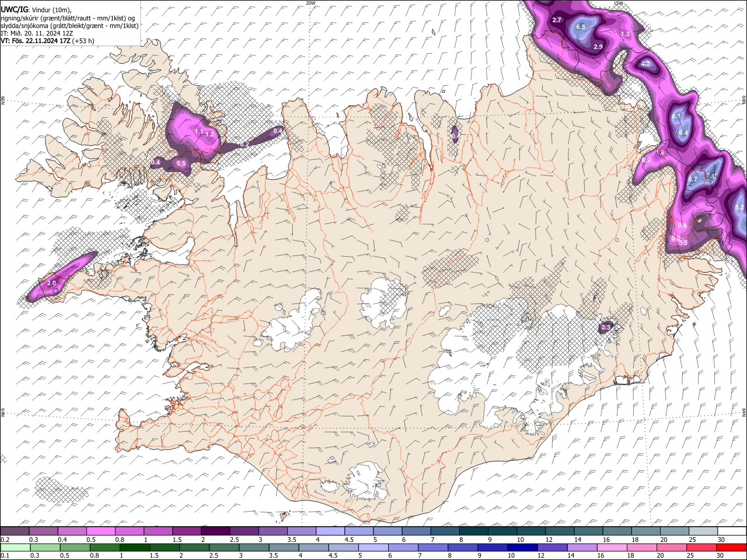Click the dark green rain swatch between 1 and 1.5
Viewport: 747px width, 560px height.
pyautogui.click(x=135, y=547)
